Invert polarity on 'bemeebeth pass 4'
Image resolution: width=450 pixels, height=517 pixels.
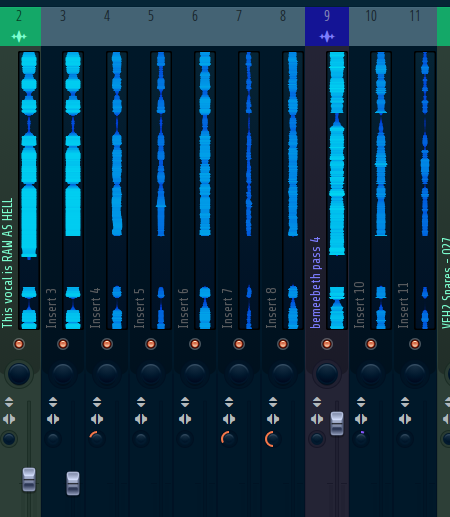pyautogui.click(x=317, y=402)
